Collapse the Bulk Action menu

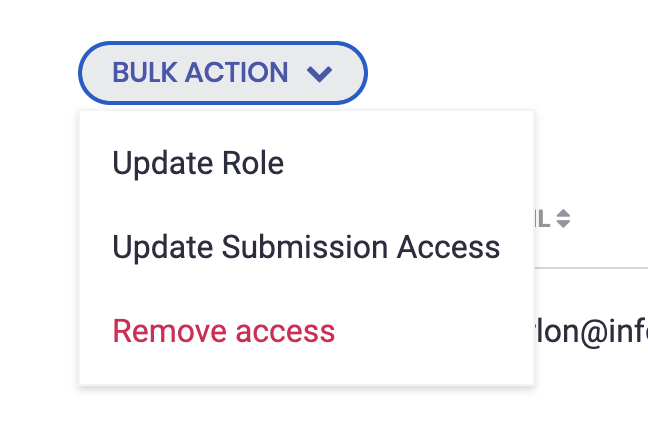tap(222, 73)
